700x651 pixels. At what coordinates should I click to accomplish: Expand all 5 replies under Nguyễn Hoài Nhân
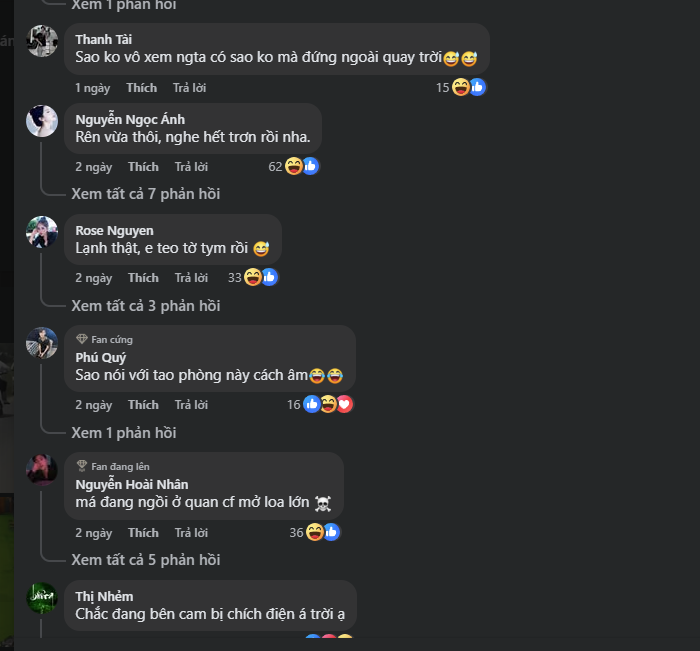(x=146, y=560)
